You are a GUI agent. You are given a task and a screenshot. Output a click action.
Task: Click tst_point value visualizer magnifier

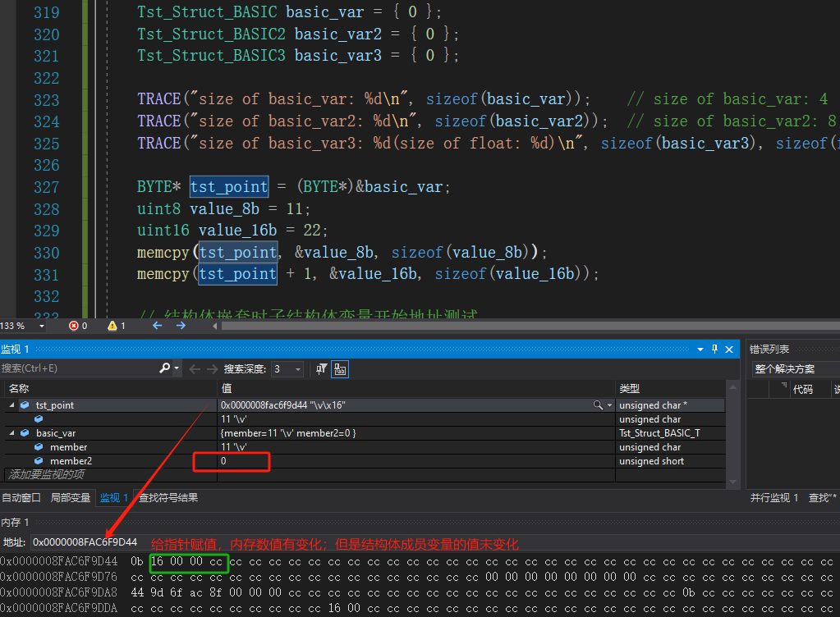point(598,405)
